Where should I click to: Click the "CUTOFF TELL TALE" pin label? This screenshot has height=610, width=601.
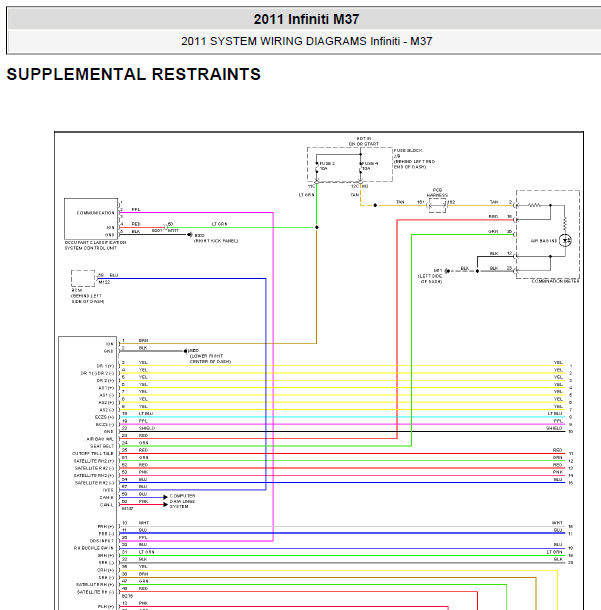pyautogui.click(x=93, y=454)
